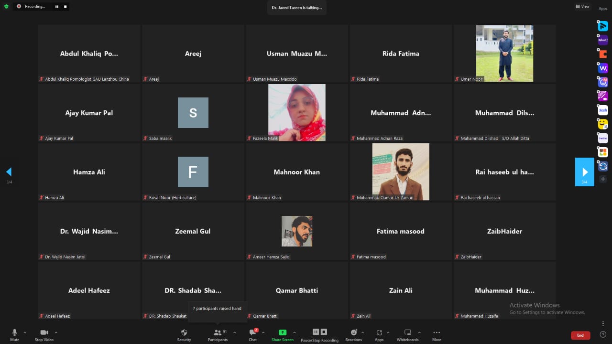This screenshot has width=612, height=364.
Task: Expand audio options arrow next to Mute
Action: pyautogui.click(x=25, y=332)
